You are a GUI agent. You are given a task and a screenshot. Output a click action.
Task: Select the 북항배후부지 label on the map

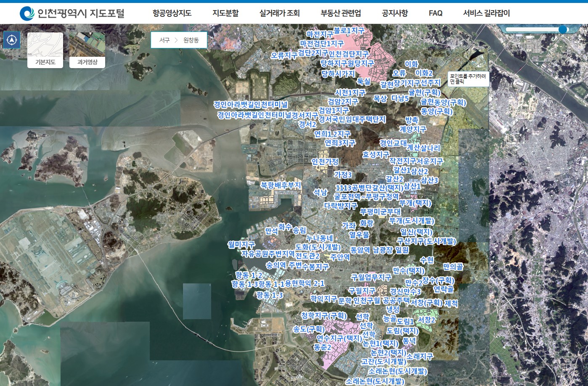tap(281, 185)
